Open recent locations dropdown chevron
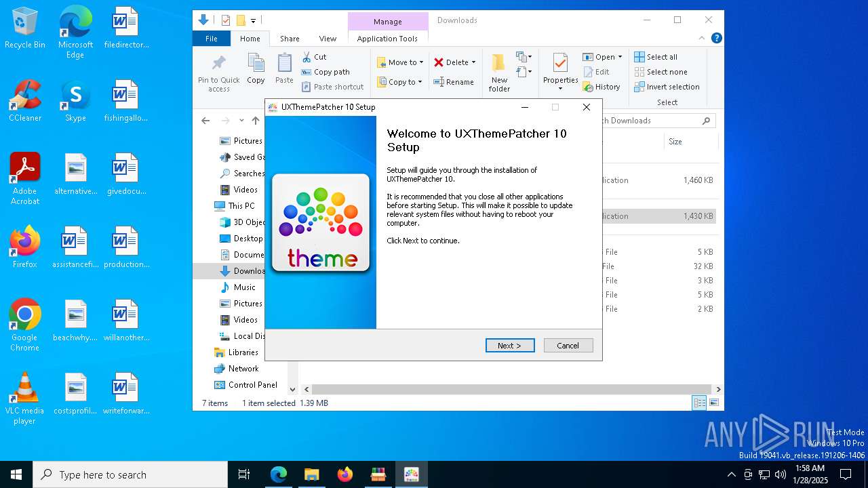This screenshot has width=868, height=488. [241, 121]
